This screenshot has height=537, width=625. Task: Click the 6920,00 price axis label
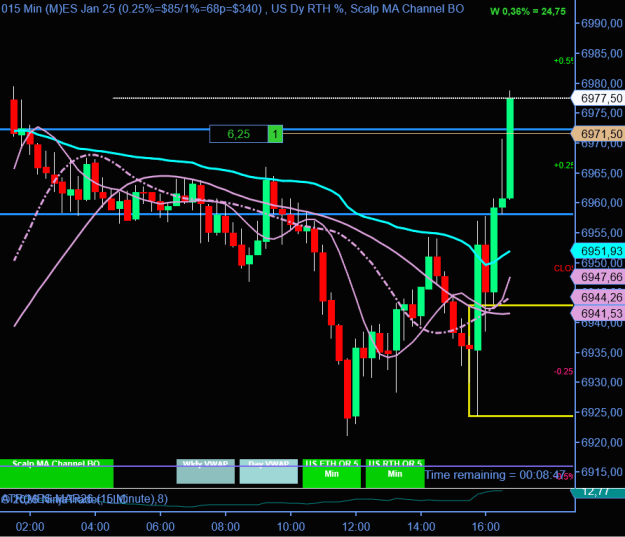pos(601,442)
